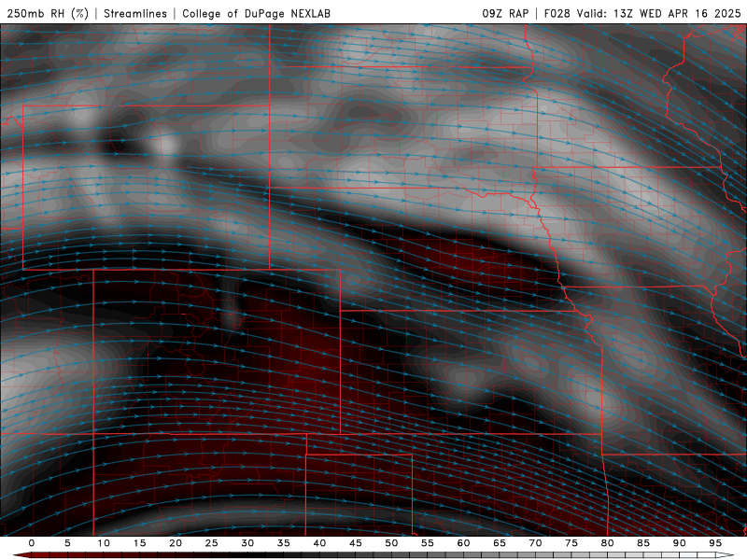Click the '70' value on color scale
This screenshot has width=747, height=560.
tap(535, 543)
